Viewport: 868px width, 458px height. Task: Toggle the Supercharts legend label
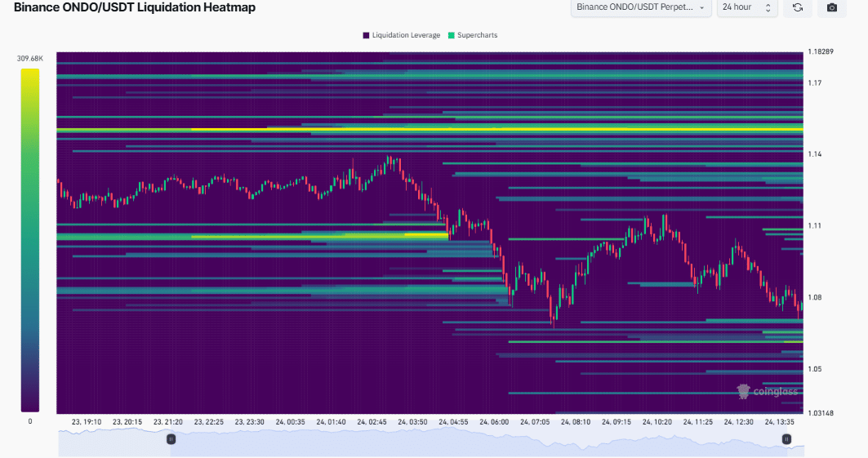[x=477, y=35]
